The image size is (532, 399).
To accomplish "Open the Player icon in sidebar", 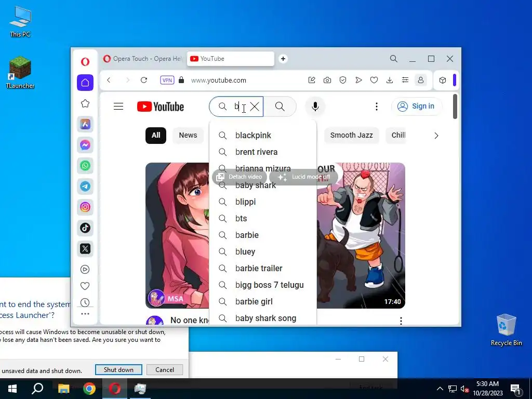I will click(85, 270).
